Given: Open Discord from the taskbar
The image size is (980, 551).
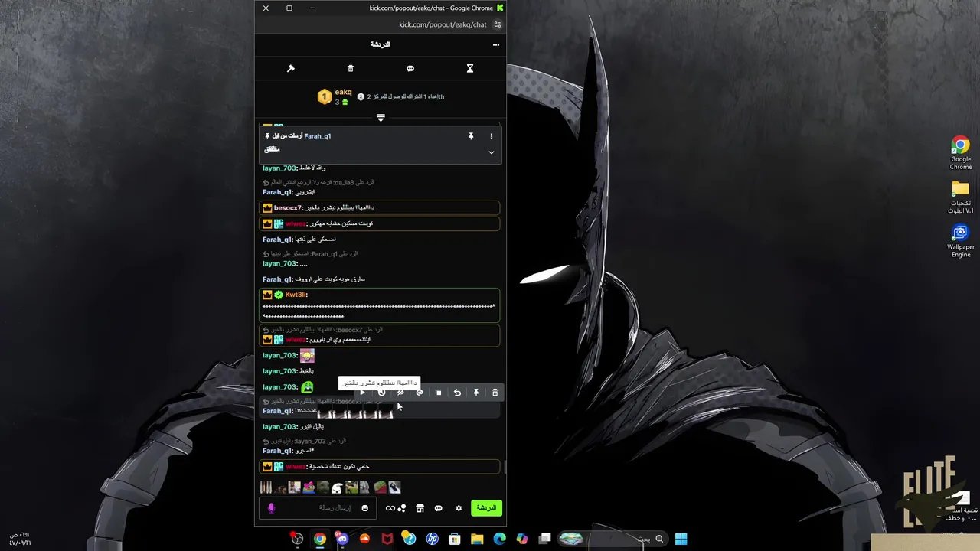Looking at the screenshot, I should pyautogui.click(x=342, y=539).
